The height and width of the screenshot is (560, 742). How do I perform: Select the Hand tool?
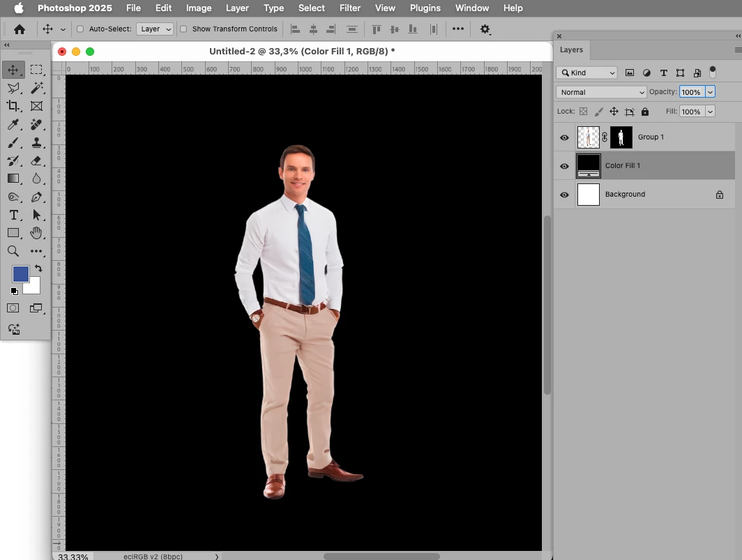[x=36, y=233]
